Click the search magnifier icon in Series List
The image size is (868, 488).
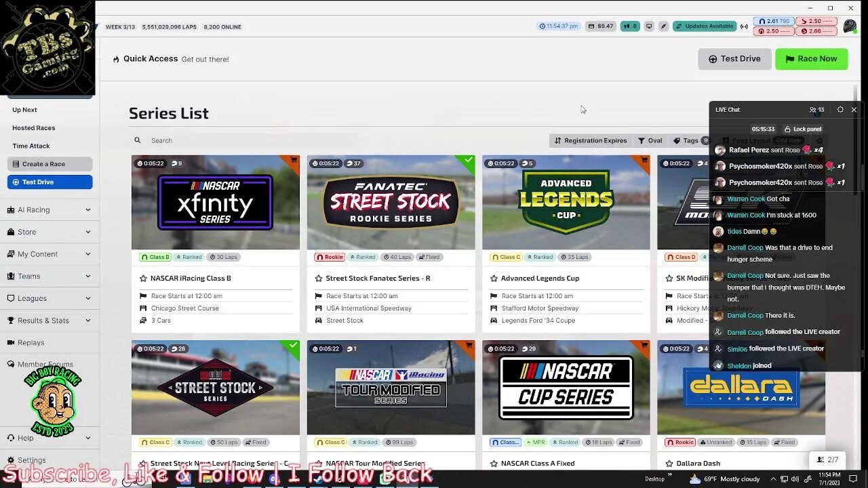point(138,140)
